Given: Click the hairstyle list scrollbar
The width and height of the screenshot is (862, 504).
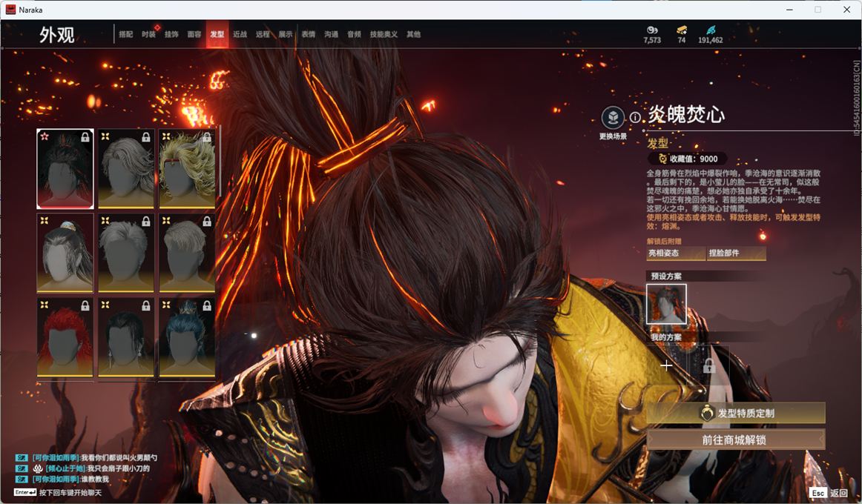Looking at the screenshot, I should click(x=220, y=161).
